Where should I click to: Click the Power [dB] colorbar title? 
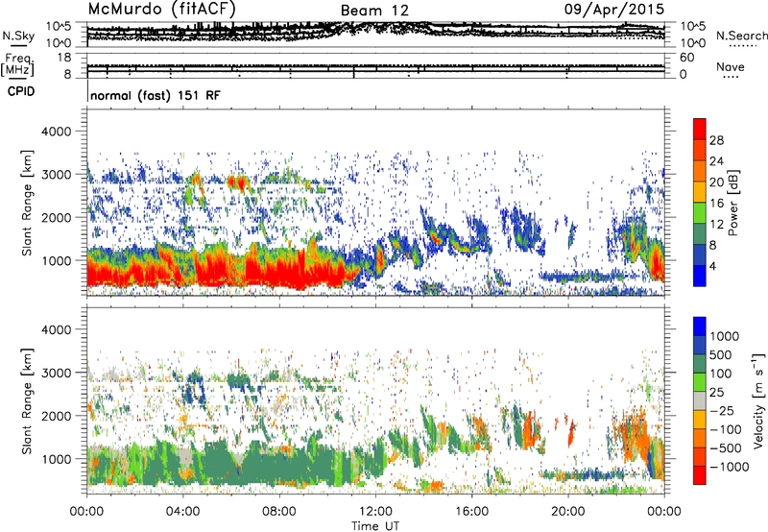pyautogui.click(x=732, y=203)
